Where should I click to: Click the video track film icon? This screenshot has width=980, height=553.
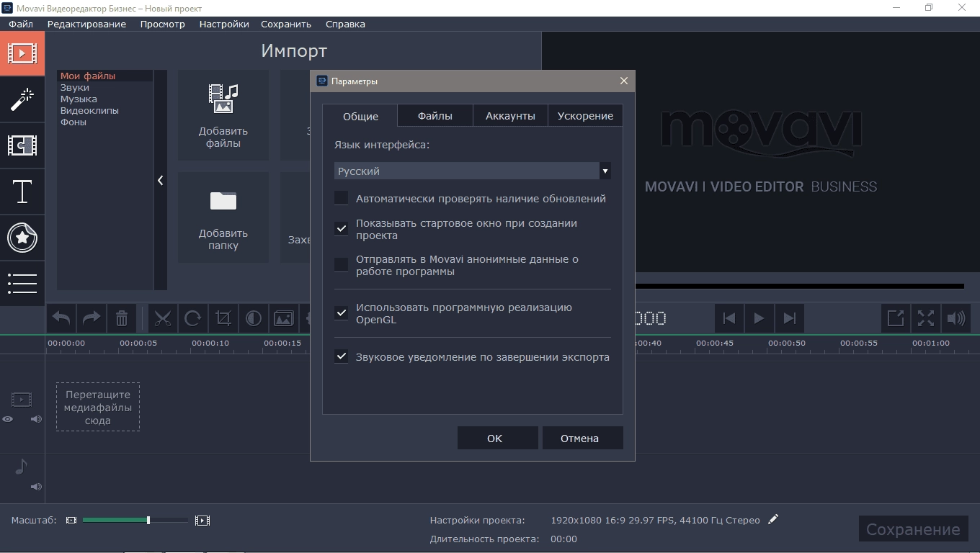point(22,399)
